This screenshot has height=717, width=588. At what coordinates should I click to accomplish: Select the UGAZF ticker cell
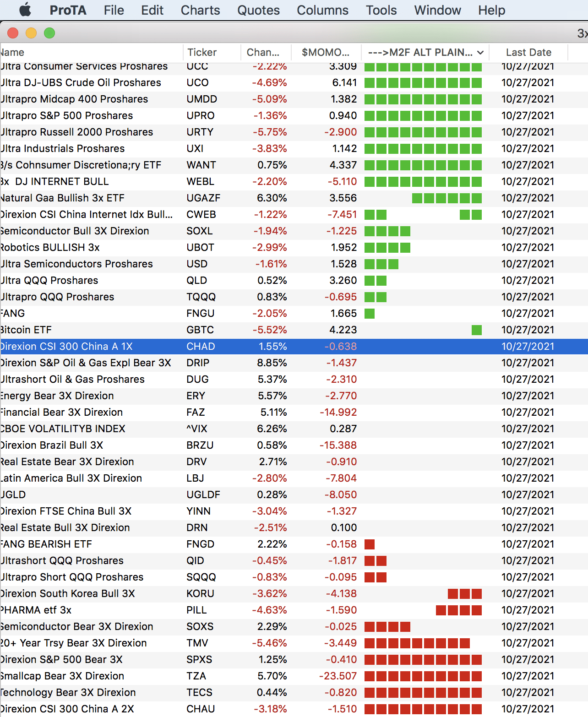203,198
